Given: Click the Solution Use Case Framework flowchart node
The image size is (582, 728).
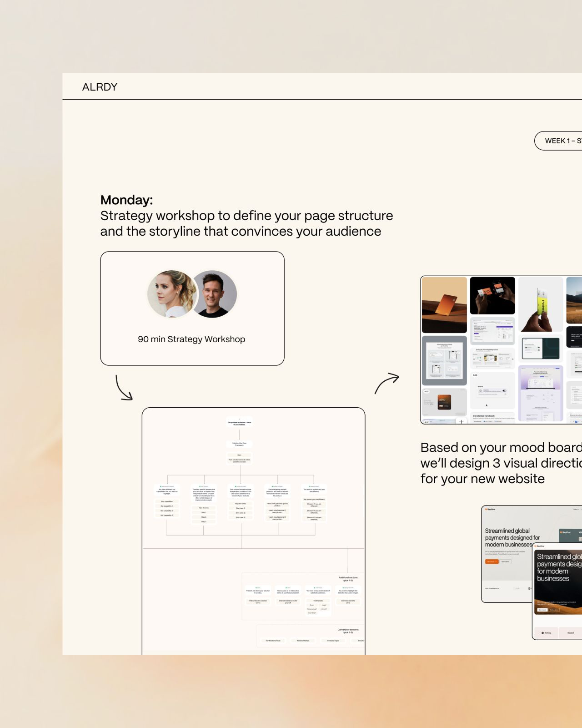Looking at the screenshot, I should click(239, 444).
